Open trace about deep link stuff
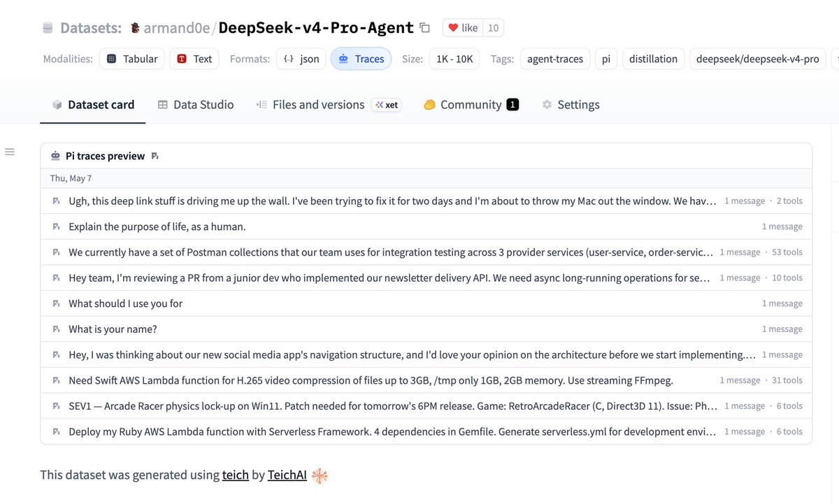839x504 pixels. coord(426,201)
